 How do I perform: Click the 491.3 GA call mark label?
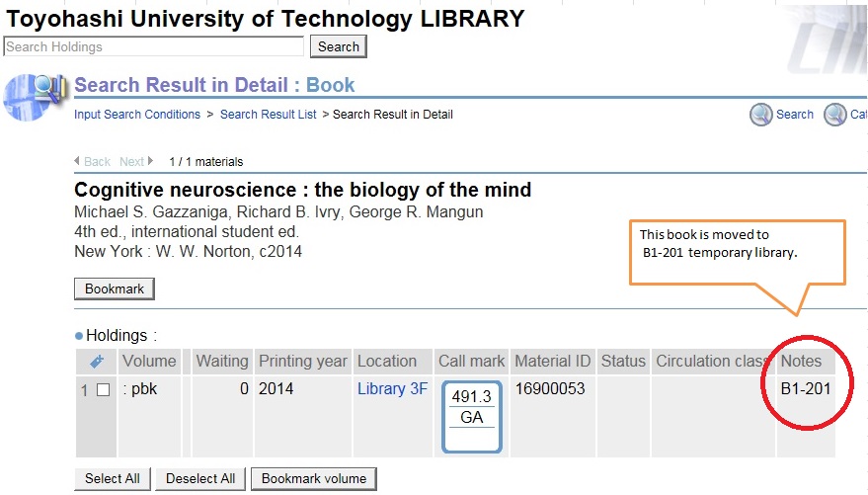tap(472, 407)
